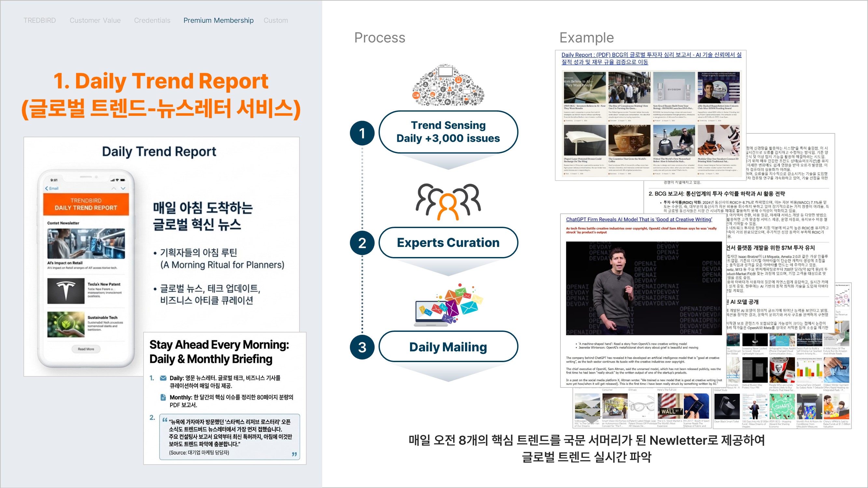The width and height of the screenshot is (868, 488).
Task: Click the envelope icon beside Daily briefing
Action: pyautogui.click(x=163, y=378)
